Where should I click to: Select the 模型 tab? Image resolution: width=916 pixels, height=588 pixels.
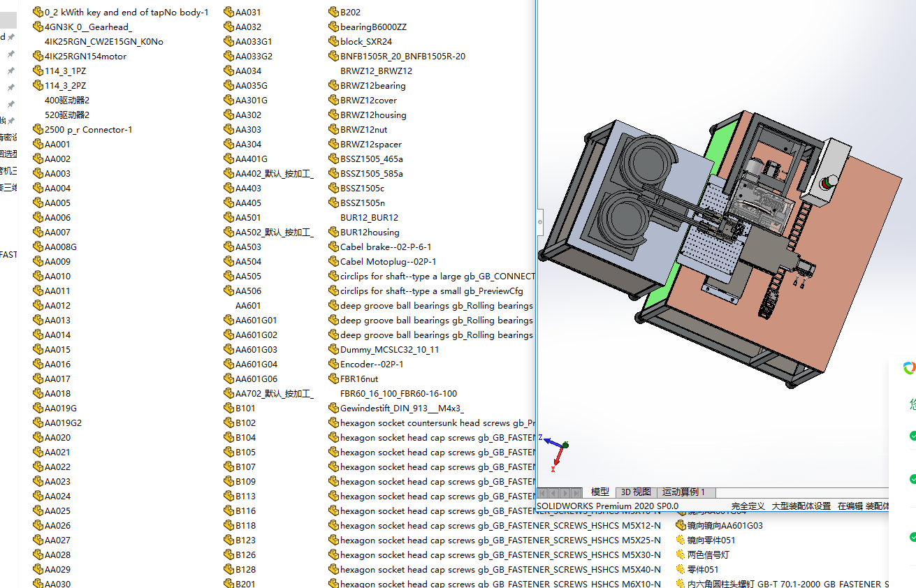coord(599,492)
